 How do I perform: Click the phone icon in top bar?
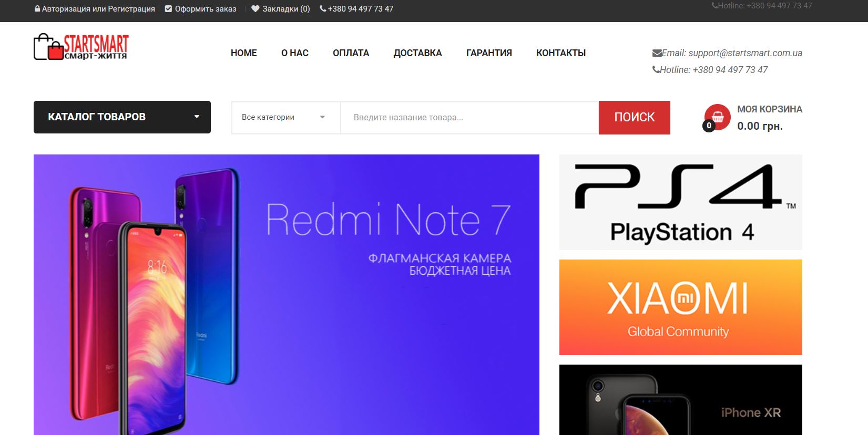pos(323,9)
